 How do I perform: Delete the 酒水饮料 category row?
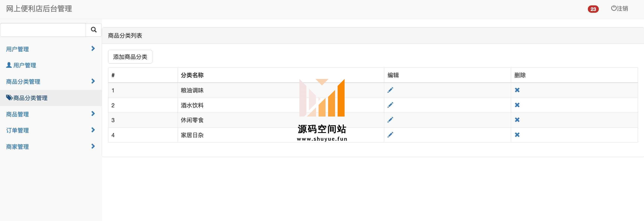pyautogui.click(x=517, y=105)
